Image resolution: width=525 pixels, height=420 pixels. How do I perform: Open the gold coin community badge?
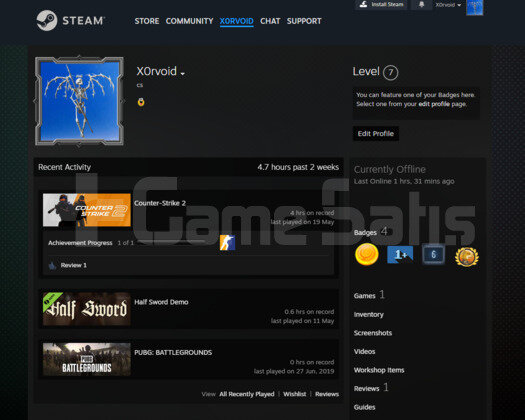pos(367,254)
